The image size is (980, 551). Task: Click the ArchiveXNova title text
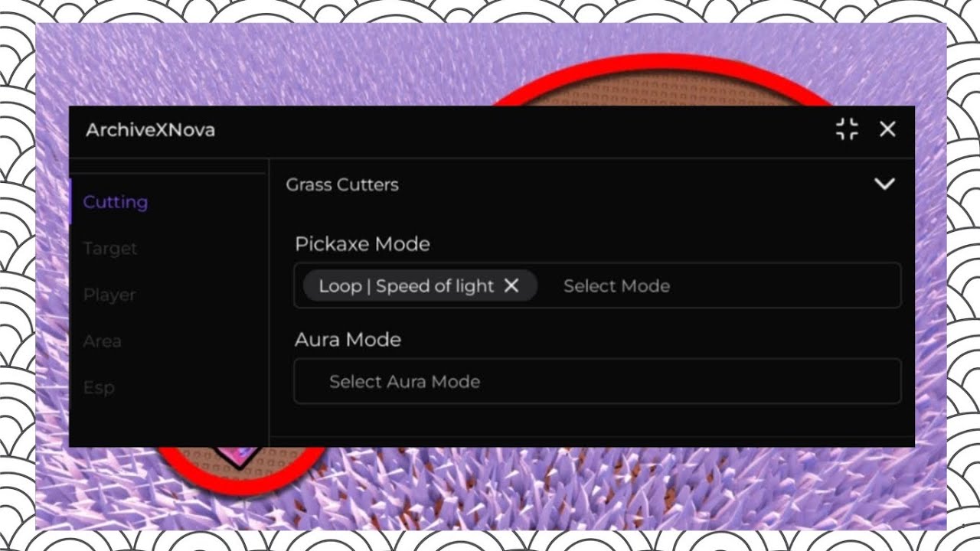(x=150, y=129)
